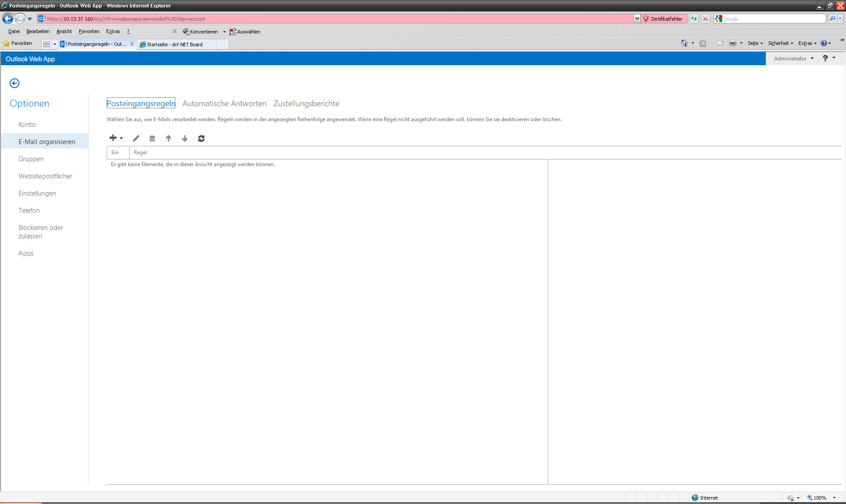Click the IE home icon
846x504 pixels.
coord(684,43)
